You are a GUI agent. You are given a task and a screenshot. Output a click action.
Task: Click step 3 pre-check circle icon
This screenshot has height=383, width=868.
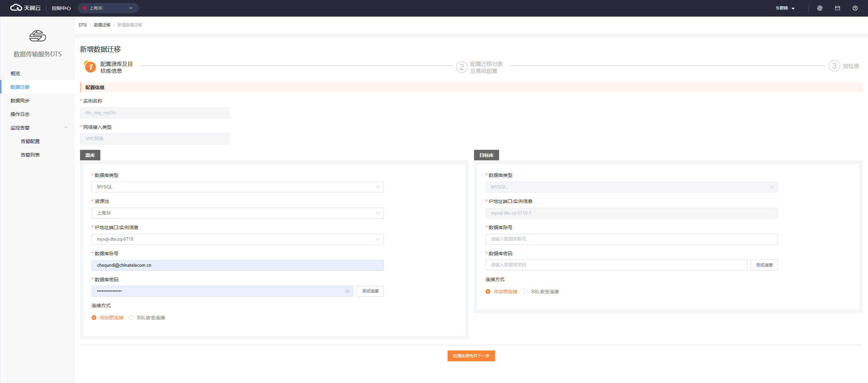(x=834, y=66)
